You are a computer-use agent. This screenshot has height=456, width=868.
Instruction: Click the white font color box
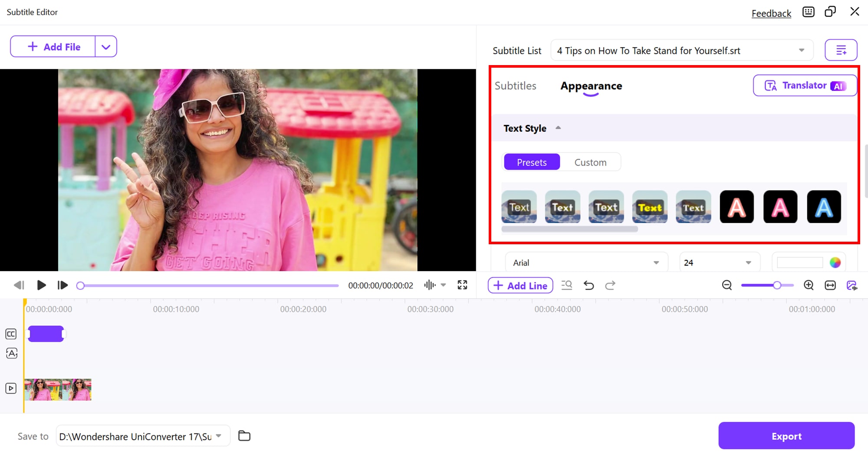tap(800, 262)
